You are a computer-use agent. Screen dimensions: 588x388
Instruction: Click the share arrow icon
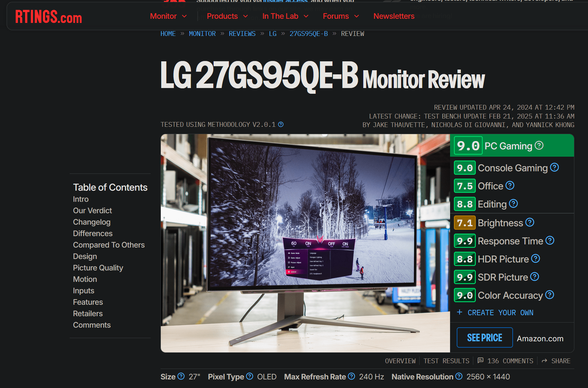point(544,361)
